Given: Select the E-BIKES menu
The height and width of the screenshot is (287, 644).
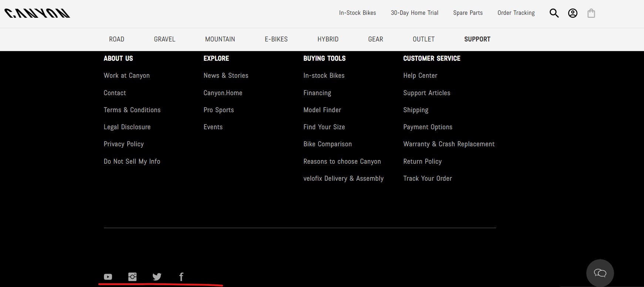Looking at the screenshot, I should pyautogui.click(x=276, y=39).
